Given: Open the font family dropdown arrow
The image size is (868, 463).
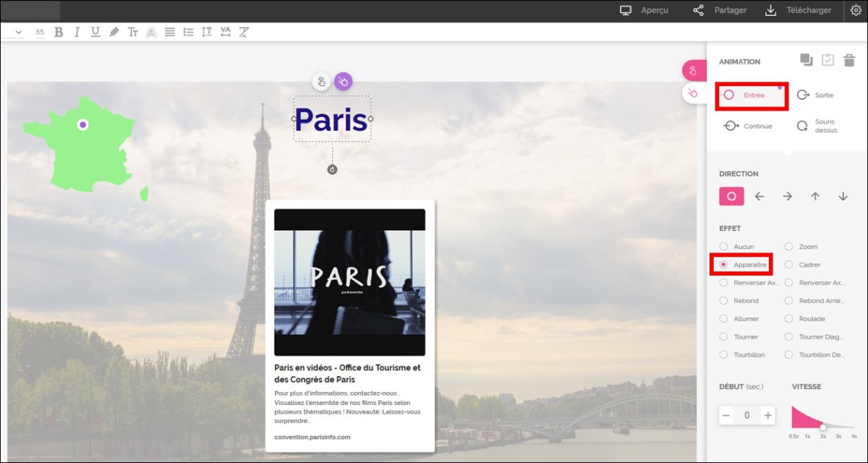Looking at the screenshot, I should click(x=18, y=32).
